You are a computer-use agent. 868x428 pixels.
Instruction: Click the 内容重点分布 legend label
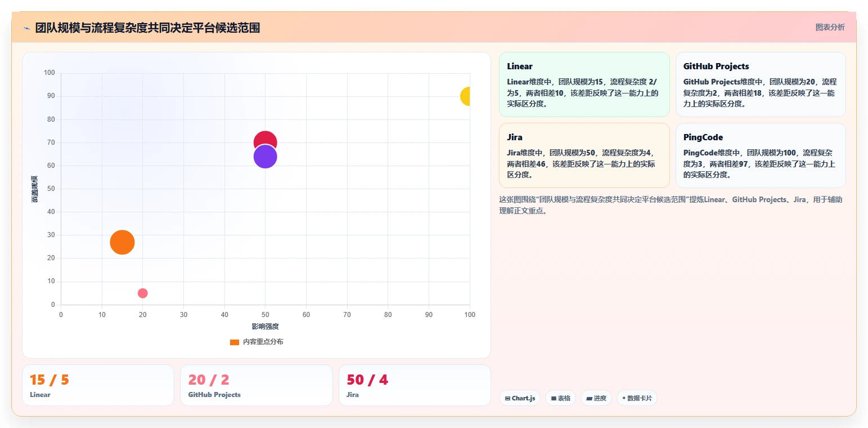263,342
